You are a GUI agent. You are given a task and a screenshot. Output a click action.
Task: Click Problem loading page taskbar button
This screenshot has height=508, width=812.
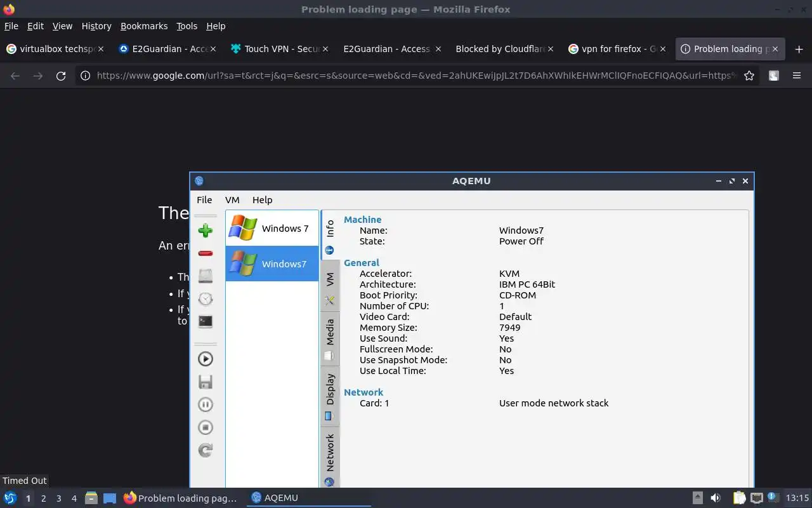[x=180, y=498]
